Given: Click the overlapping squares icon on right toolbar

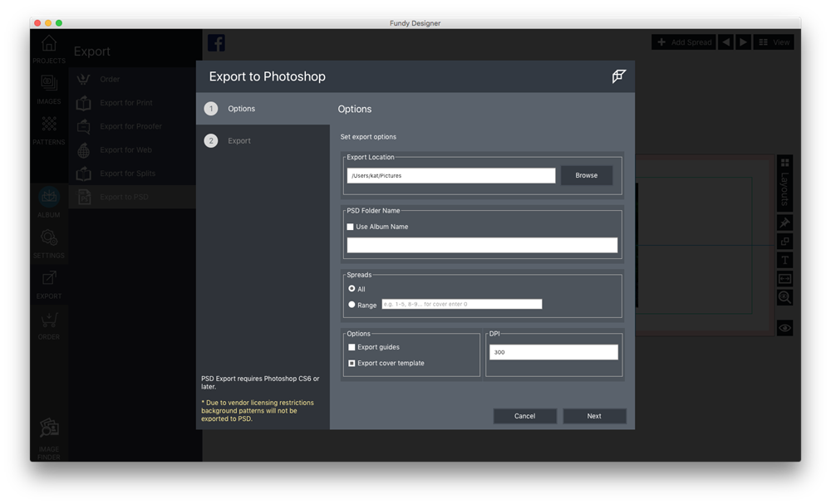Looking at the screenshot, I should tap(785, 242).
